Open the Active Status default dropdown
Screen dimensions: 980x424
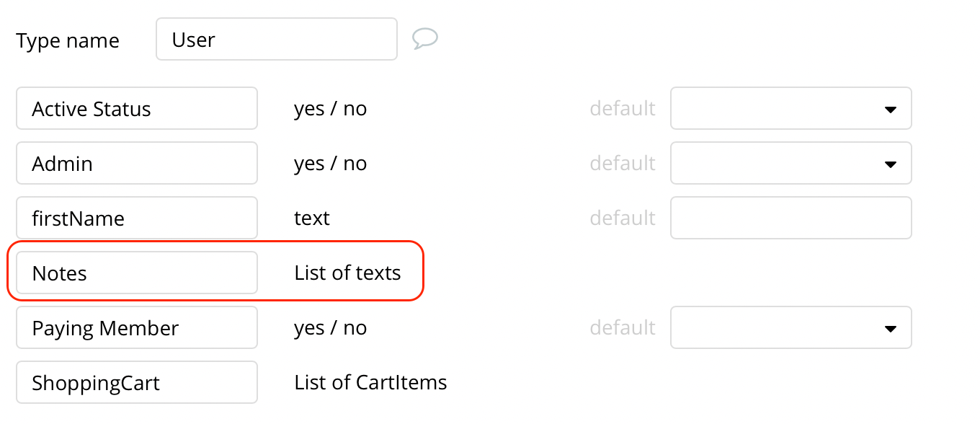[x=791, y=108]
